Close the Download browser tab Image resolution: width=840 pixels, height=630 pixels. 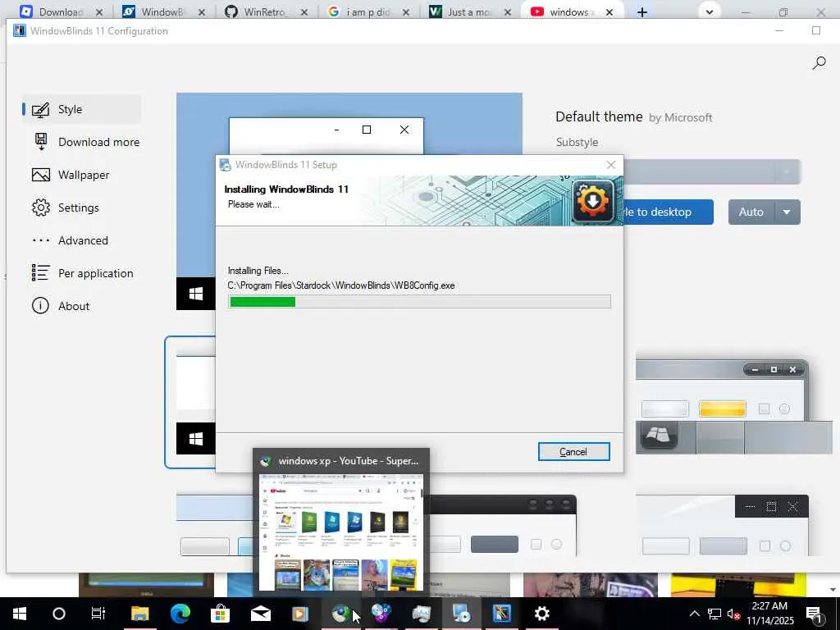pyautogui.click(x=99, y=12)
